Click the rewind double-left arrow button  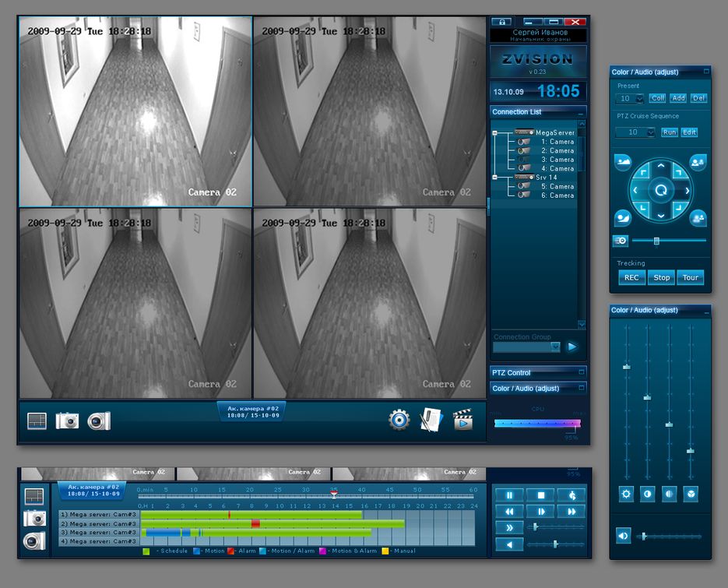pyautogui.click(x=509, y=512)
